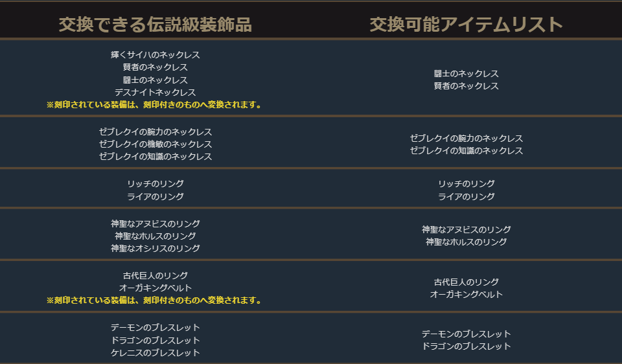Viewport: 622px width, 364px height.
Task: Click the 神聖なオシリスのリング entry
Action: [155, 249]
